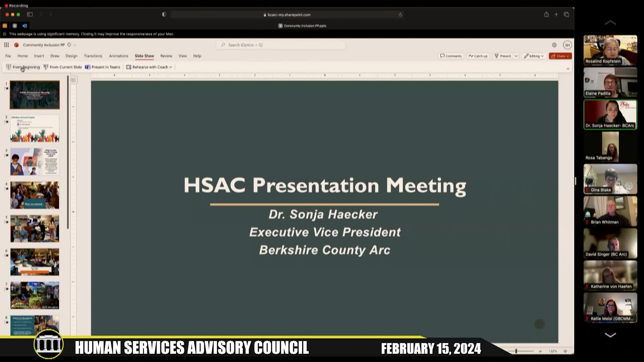Click Safari privacy shield icon

164,14
